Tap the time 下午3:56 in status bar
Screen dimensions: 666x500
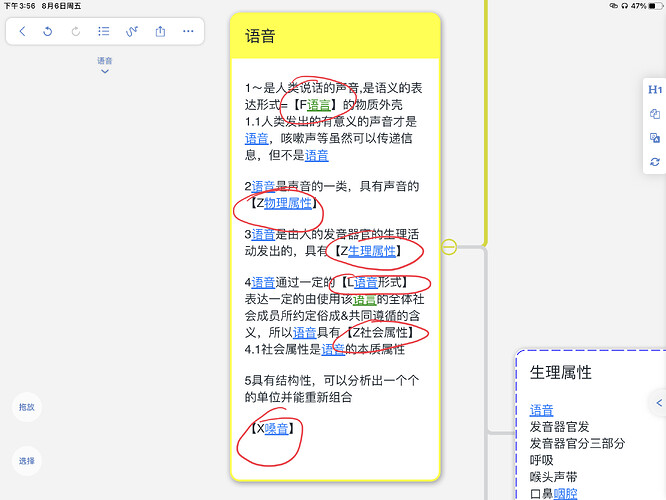tap(20, 6)
